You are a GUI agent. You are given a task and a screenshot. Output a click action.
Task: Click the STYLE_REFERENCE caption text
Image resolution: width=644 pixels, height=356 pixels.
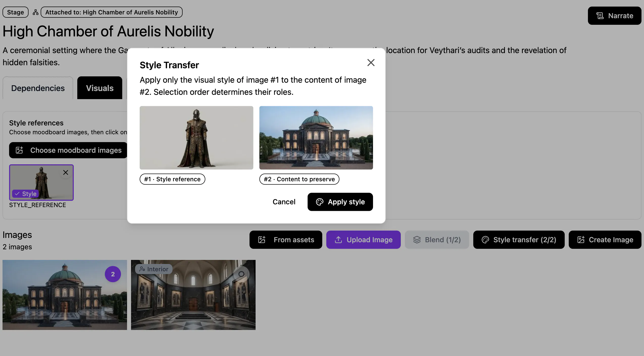(x=37, y=205)
